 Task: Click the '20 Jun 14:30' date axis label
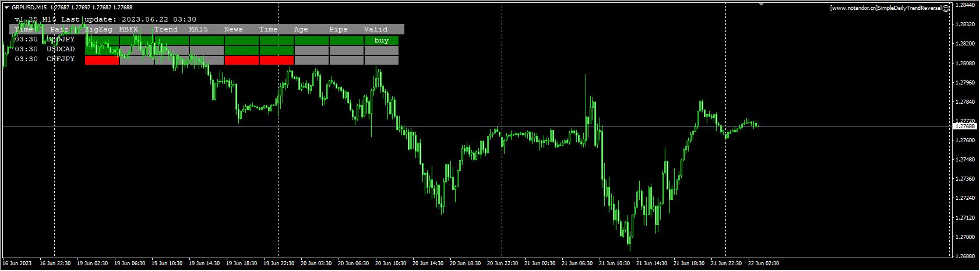click(428, 263)
